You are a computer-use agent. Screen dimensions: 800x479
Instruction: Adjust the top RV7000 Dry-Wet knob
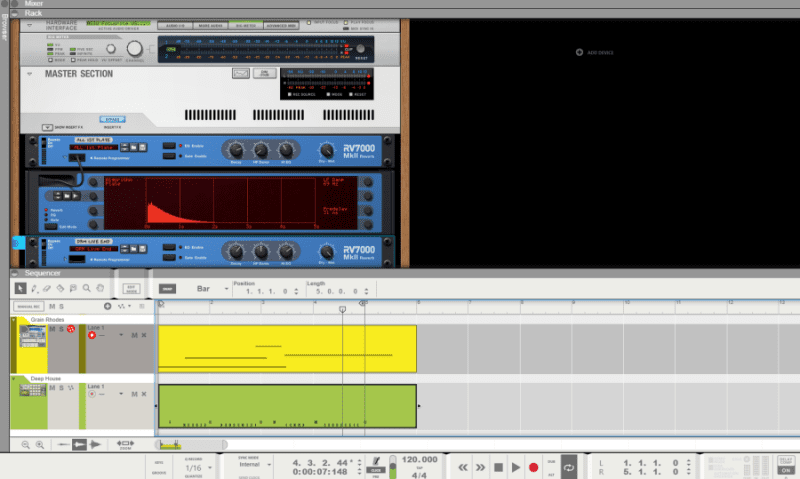click(327, 150)
